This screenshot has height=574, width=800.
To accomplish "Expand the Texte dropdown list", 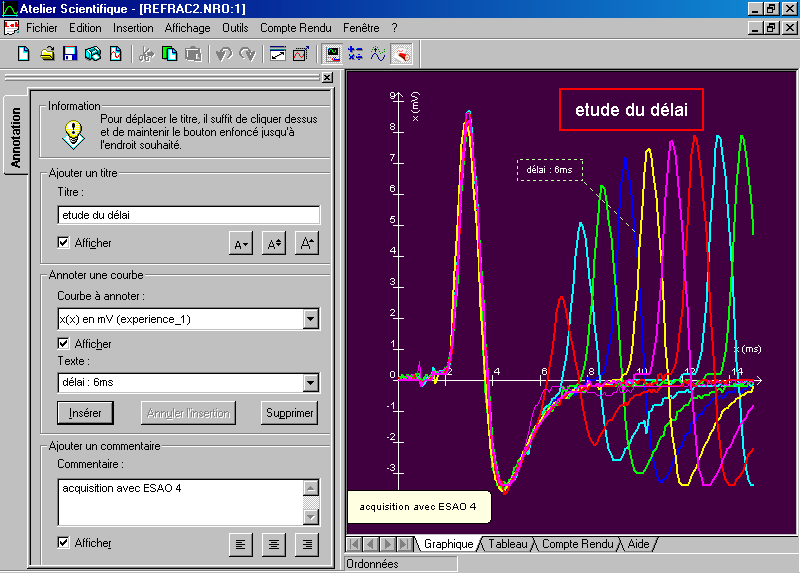I will pyautogui.click(x=311, y=383).
